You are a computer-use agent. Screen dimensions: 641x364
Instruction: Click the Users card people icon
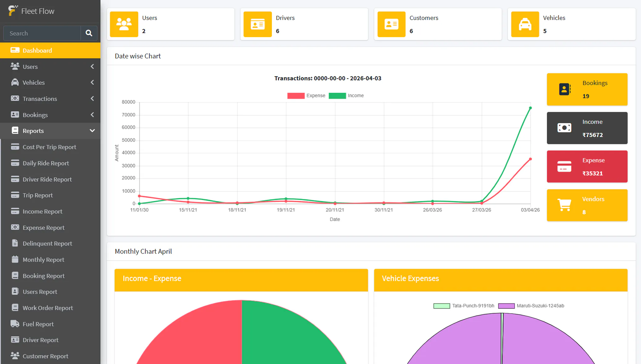124,24
